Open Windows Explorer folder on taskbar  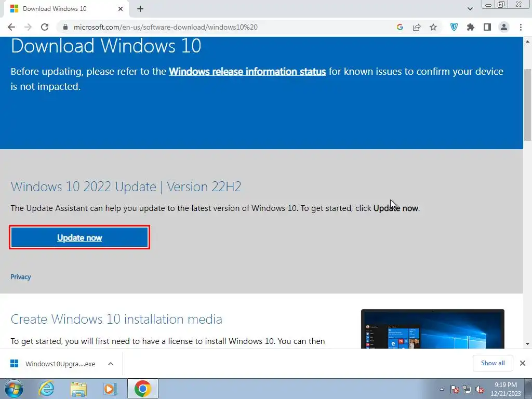[x=78, y=389]
